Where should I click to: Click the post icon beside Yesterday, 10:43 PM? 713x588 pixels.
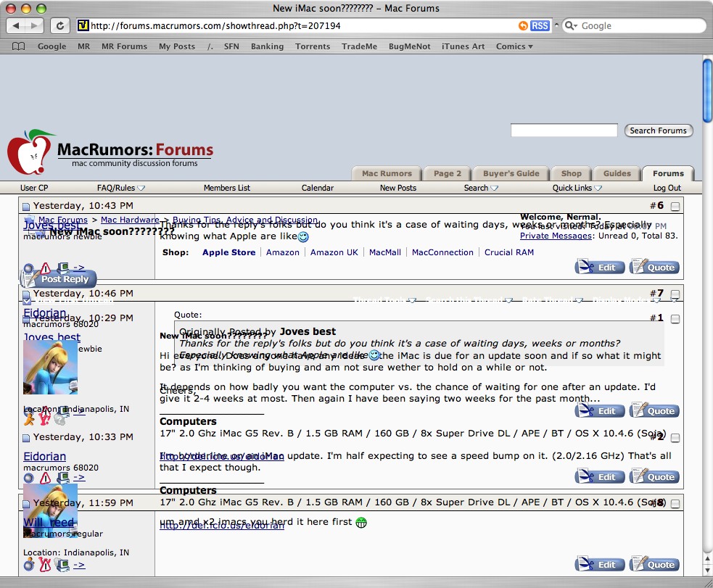point(26,207)
